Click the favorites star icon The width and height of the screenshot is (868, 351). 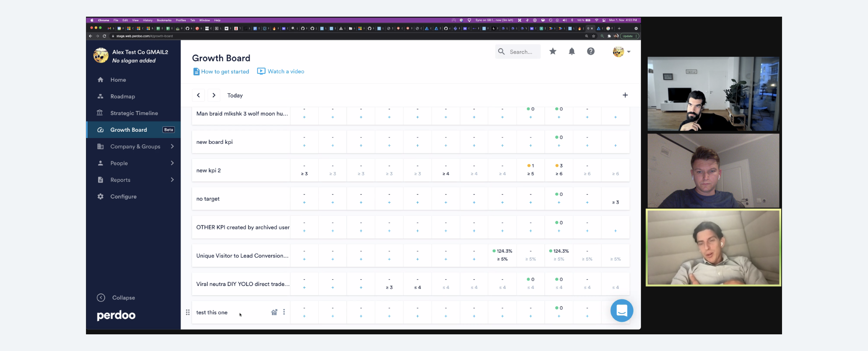click(553, 51)
